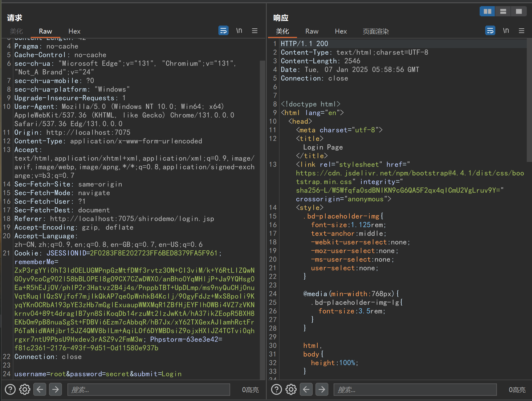Click the 响应 panel heading
Image resolution: width=532 pixels, height=401 pixels.
coord(281,18)
